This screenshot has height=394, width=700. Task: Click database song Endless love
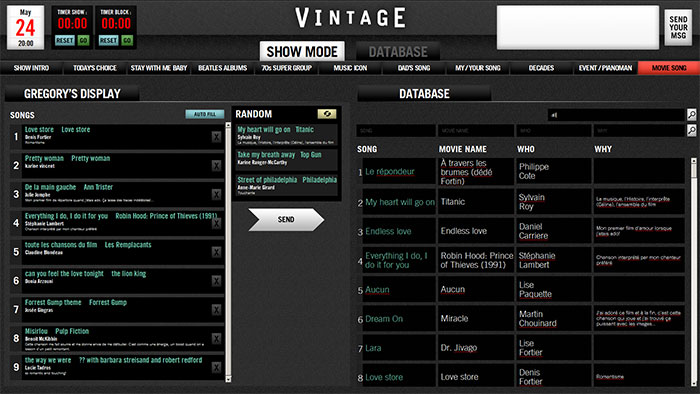click(x=388, y=231)
